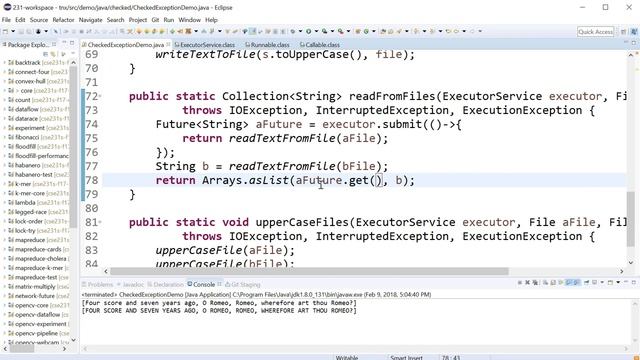This screenshot has width=640, height=360.
Task: Click Collapse All in Package Explorer
Action: click(46, 54)
